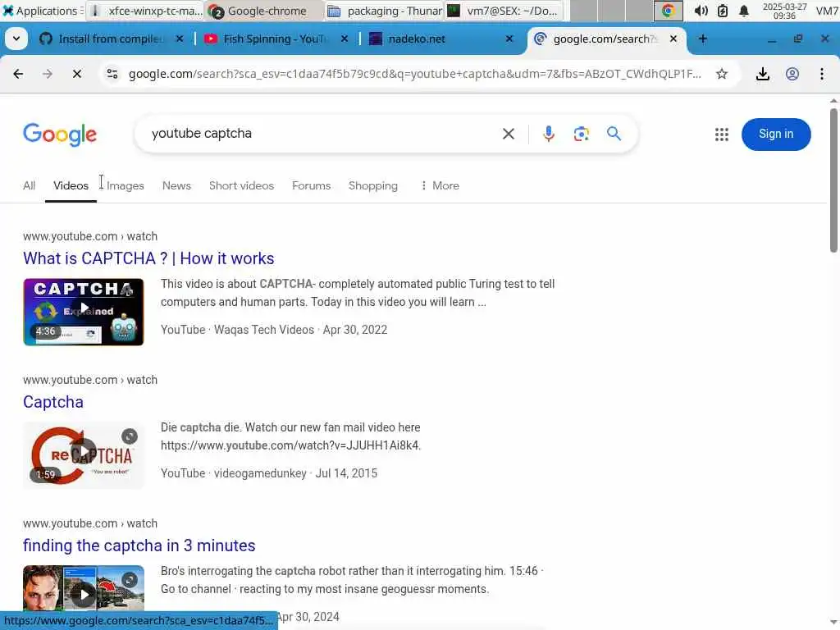This screenshot has width=840, height=630.
Task: Open the Applications menu in the panel
Action: tap(42, 11)
